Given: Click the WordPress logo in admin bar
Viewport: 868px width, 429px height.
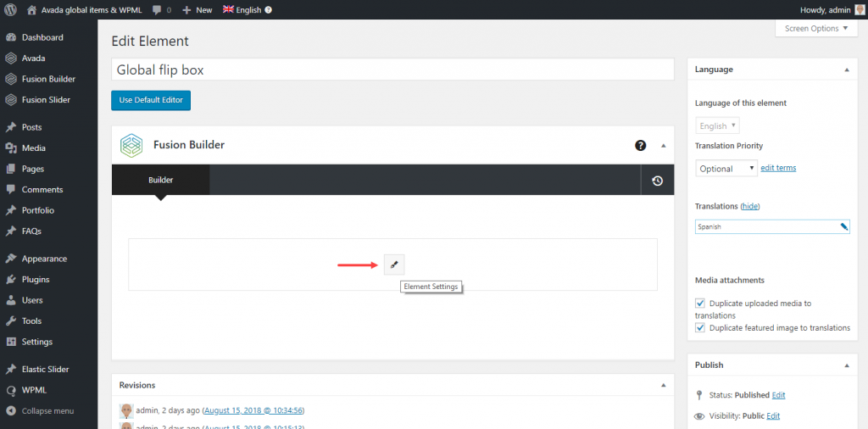Looking at the screenshot, I should [x=10, y=9].
